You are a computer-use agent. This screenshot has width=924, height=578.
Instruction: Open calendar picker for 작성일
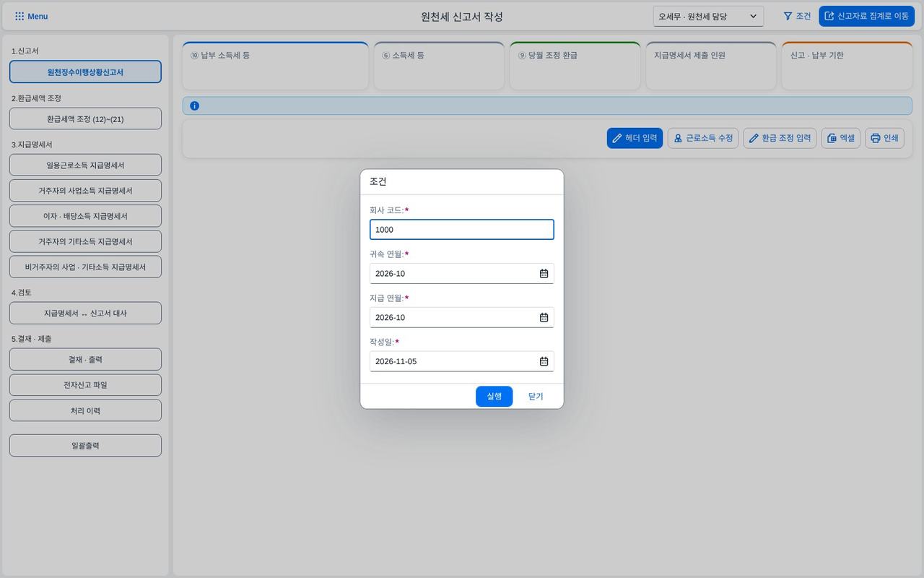[544, 361]
